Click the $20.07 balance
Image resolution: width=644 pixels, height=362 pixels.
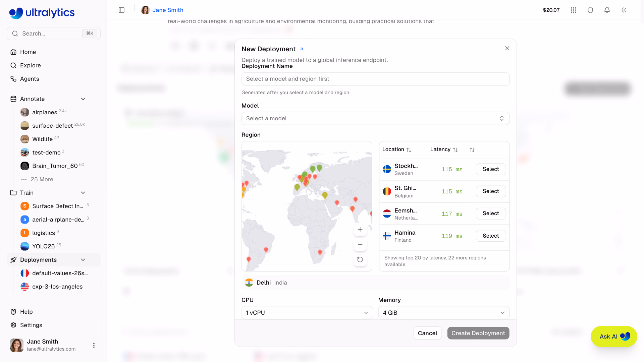pos(551,10)
